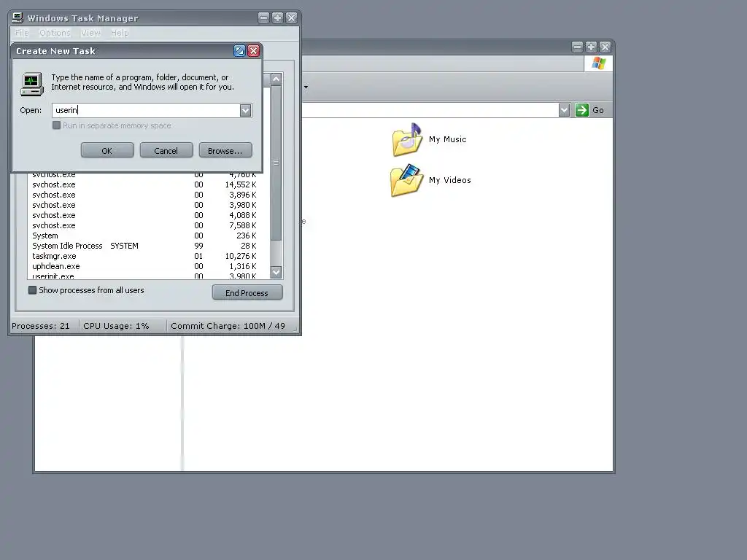Click the Create New Task computer icon
The image size is (747, 560).
click(32, 84)
